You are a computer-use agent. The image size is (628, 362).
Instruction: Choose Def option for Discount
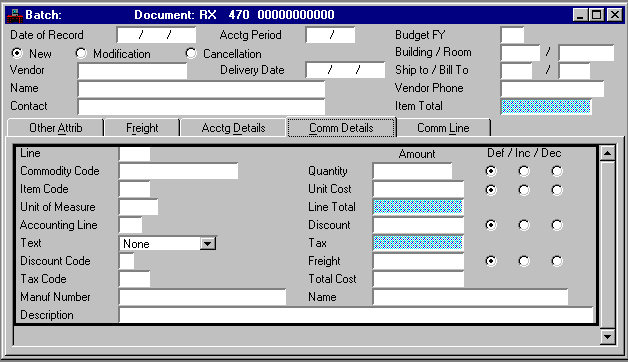[491, 225]
